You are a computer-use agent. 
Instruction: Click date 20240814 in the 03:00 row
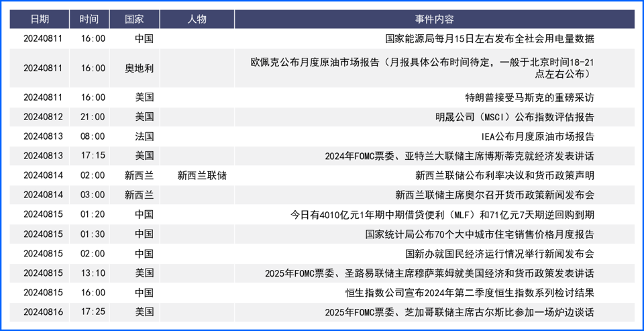click(43, 195)
